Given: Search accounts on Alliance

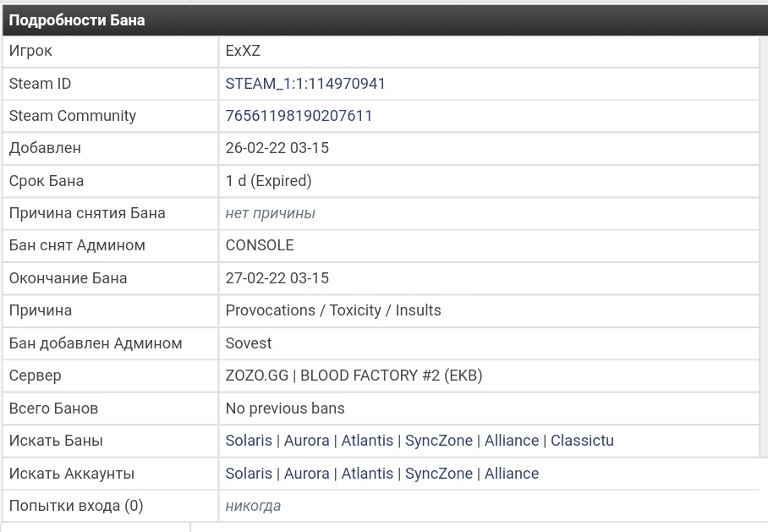Looking at the screenshot, I should coord(511,474).
